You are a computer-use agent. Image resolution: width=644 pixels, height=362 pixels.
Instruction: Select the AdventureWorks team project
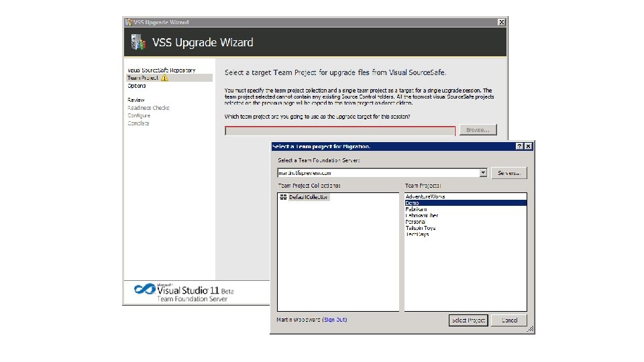[x=466, y=196]
